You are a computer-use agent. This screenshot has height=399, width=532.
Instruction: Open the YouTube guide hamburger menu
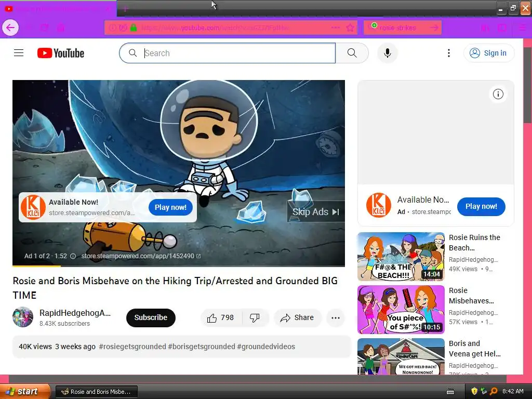tap(19, 53)
